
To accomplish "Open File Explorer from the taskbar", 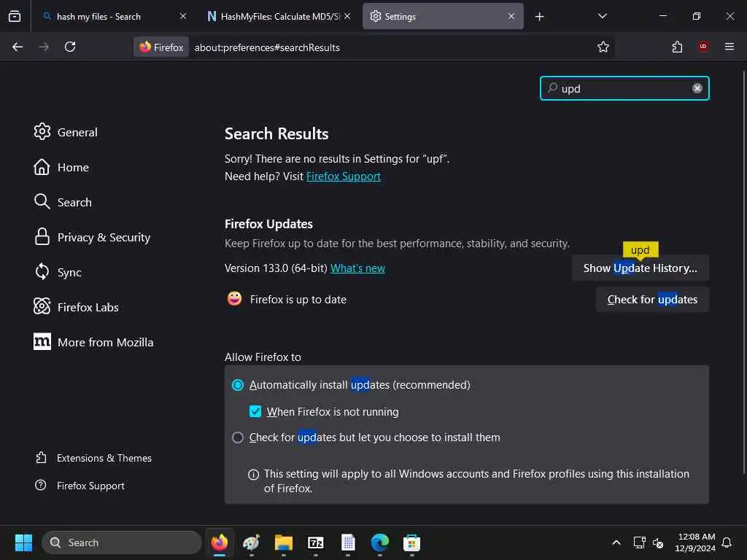I will [x=284, y=542].
